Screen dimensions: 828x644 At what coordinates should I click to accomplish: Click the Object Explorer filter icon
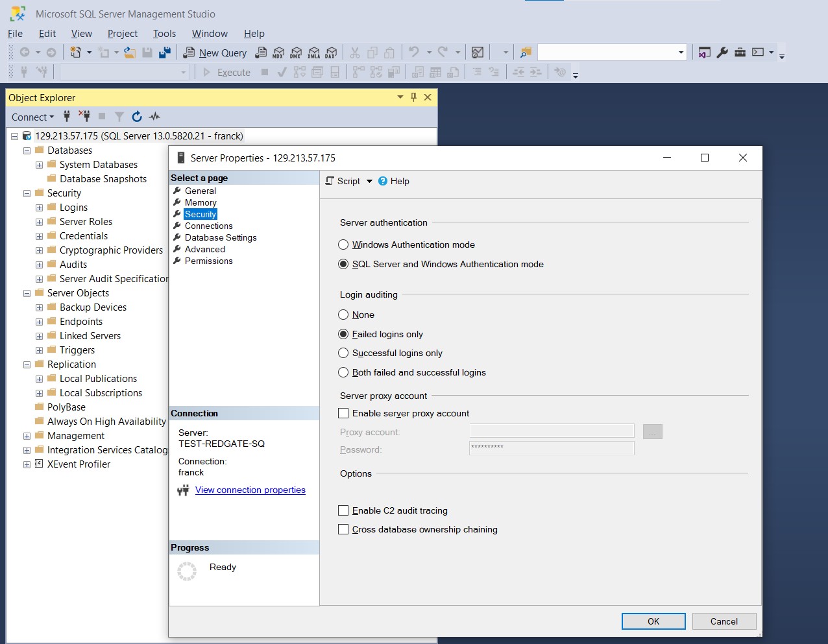point(119,117)
